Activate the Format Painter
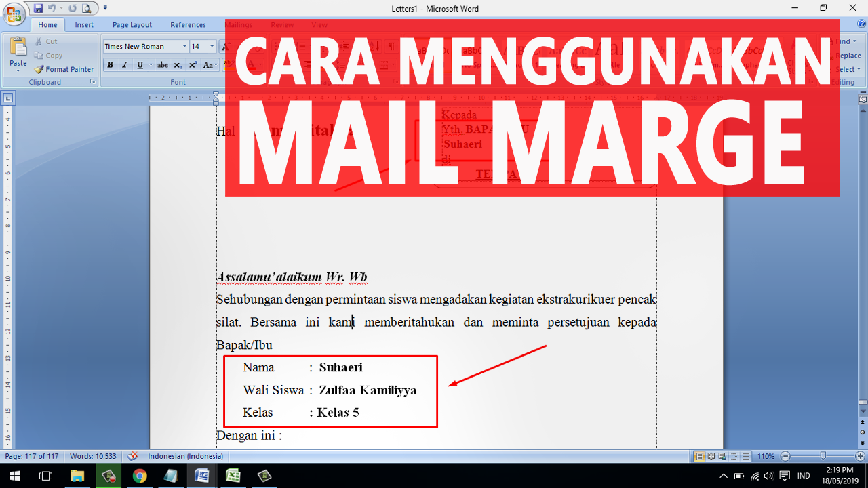 tap(64, 69)
